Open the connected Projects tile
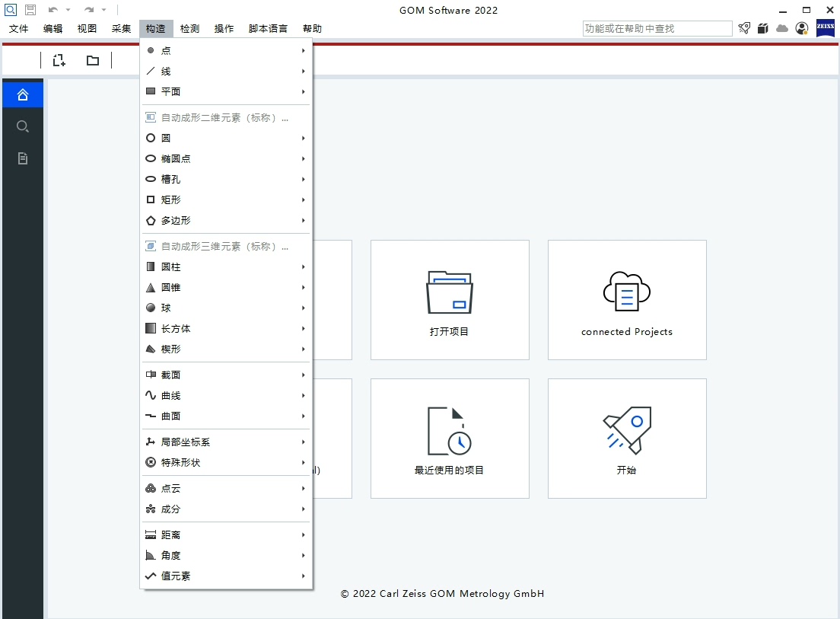This screenshot has width=840, height=619. point(626,300)
